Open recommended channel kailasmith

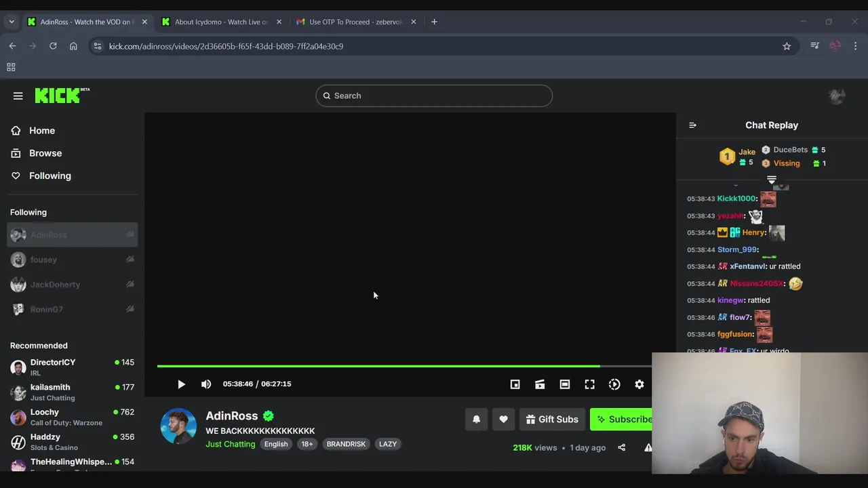(x=72, y=392)
